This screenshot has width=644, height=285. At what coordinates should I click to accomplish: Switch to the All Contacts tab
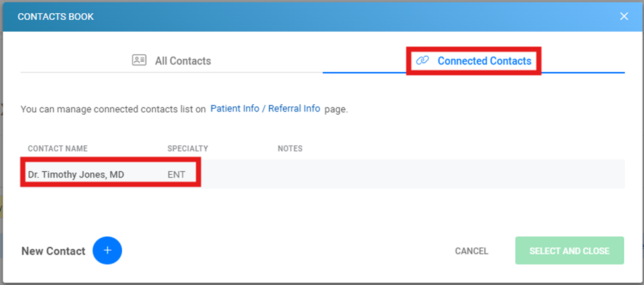pos(172,61)
